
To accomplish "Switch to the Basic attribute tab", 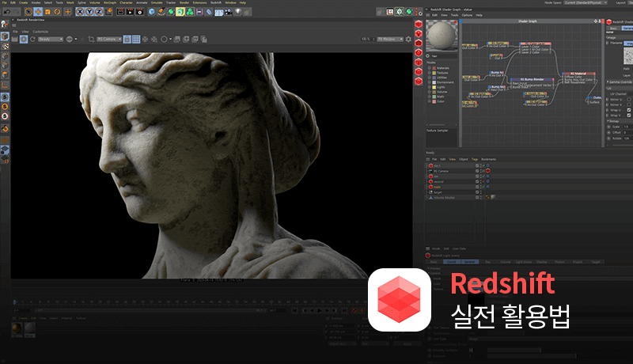I will tap(434, 262).
